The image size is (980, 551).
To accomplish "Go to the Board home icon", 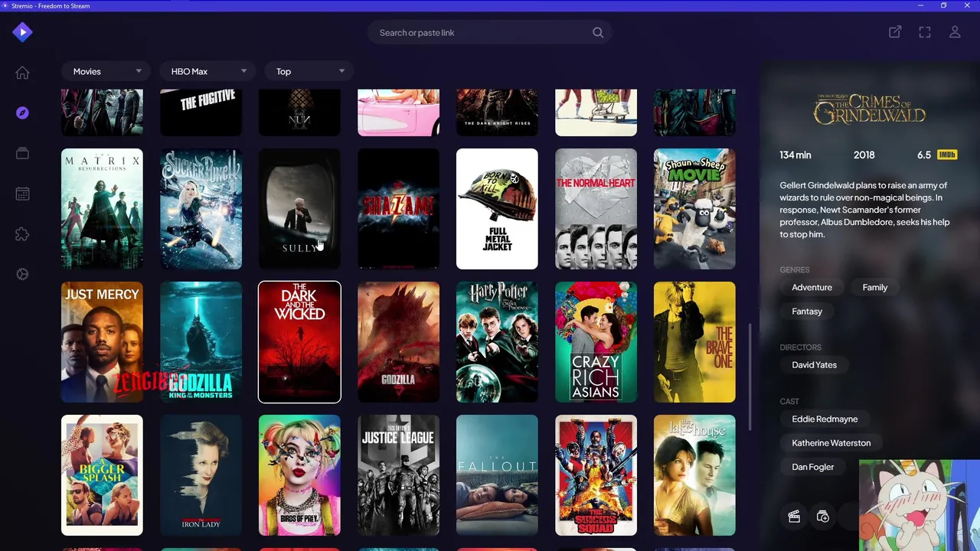I will click(x=22, y=73).
